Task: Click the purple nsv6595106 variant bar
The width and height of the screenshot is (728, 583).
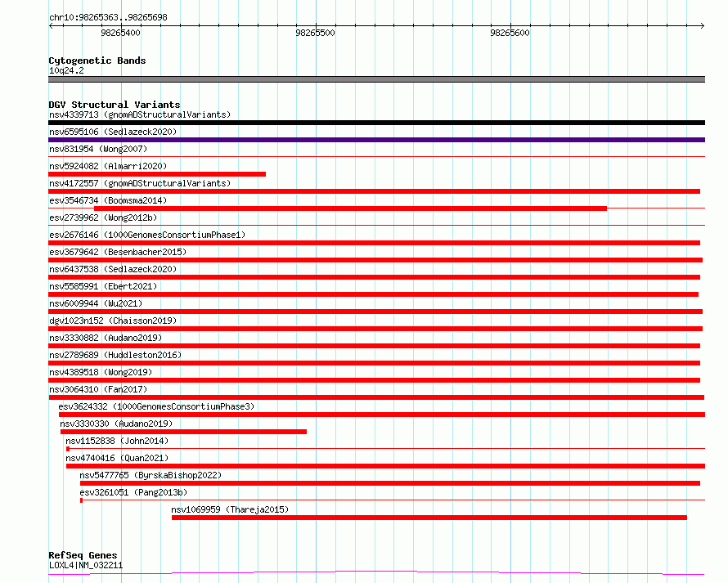Action: [x=376, y=140]
